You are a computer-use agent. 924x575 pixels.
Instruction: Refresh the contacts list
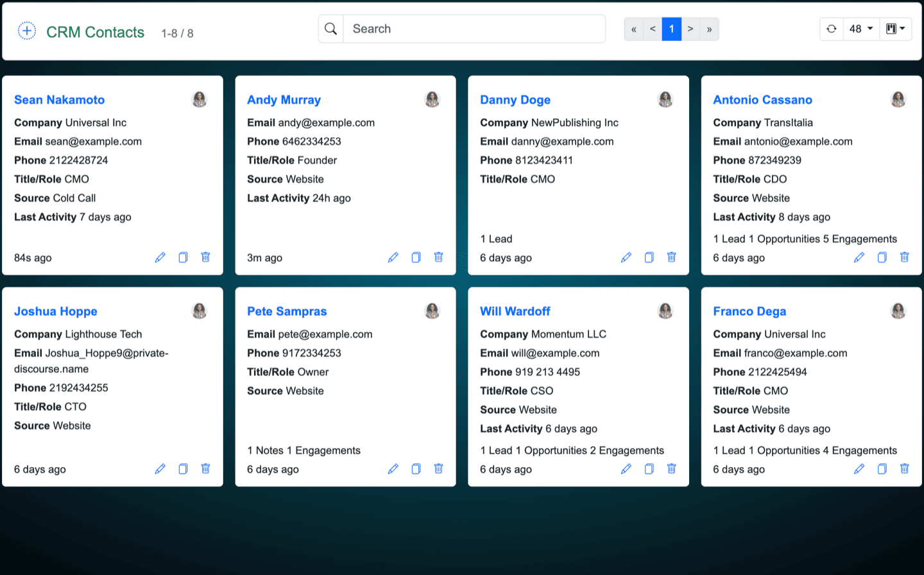click(832, 29)
